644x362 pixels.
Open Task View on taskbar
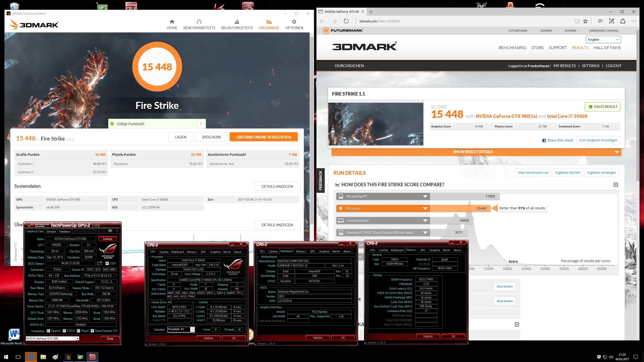coord(18,357)
